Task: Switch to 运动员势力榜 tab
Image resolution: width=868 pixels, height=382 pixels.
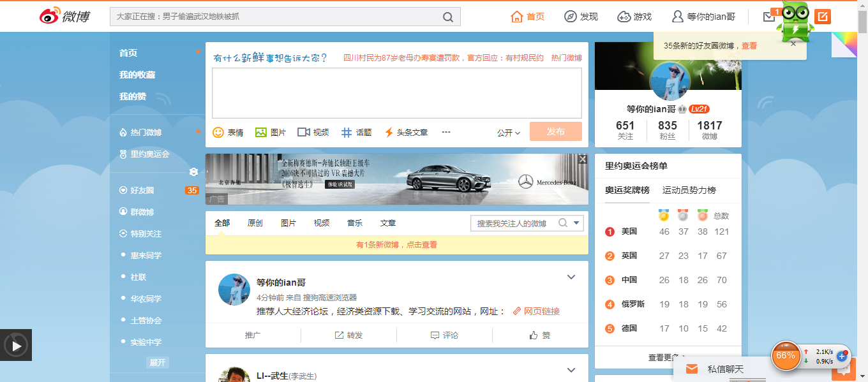Action: [x=689, y=190]
